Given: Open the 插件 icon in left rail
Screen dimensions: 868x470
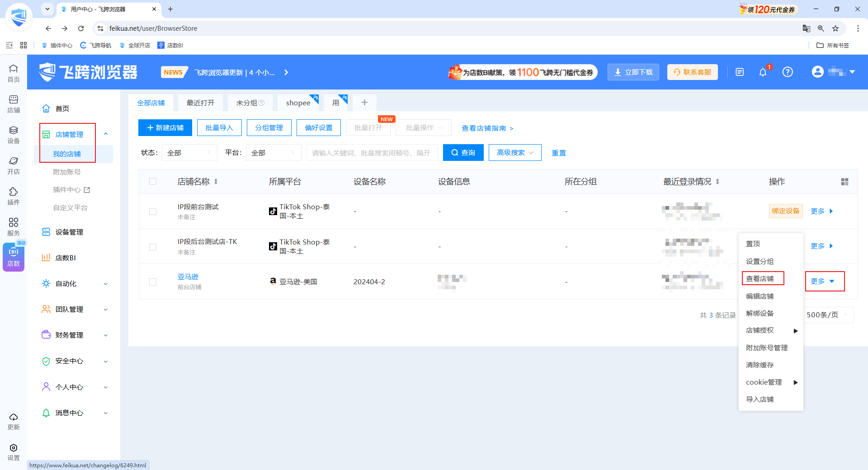Looking at the screenshot, I should (x=14, y=196).
